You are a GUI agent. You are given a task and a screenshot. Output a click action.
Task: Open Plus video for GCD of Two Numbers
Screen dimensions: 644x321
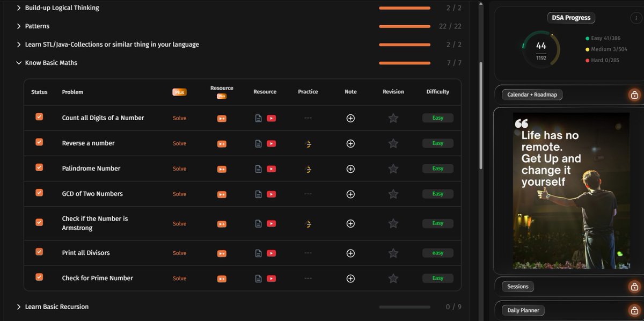tap(222, 194)
